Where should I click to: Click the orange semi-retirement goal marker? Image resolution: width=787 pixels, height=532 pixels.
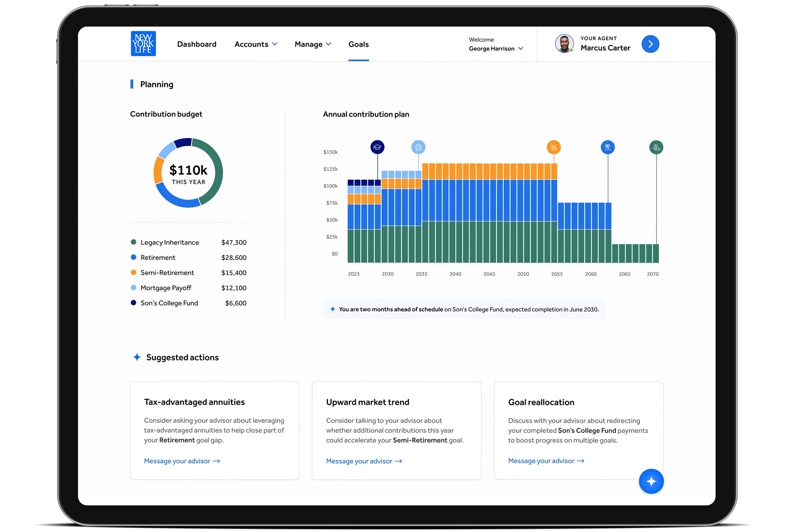coord(554,147)
